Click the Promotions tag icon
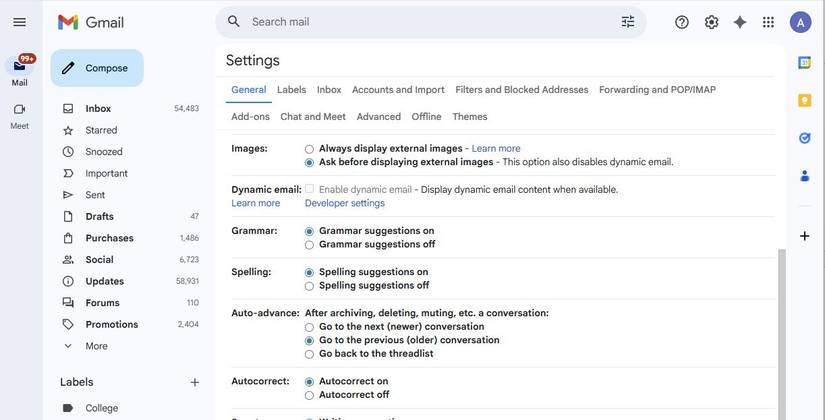 point(68,324)
